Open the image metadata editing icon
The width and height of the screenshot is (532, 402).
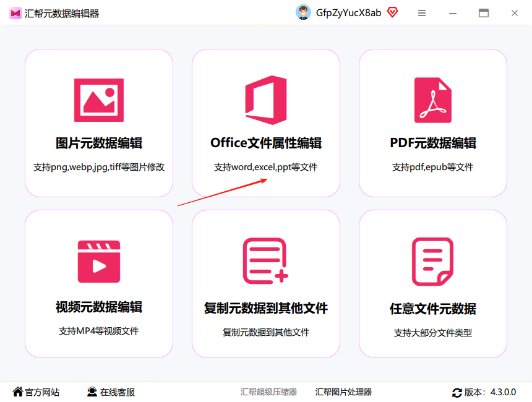pyautogui.click(x=99, y=100)
